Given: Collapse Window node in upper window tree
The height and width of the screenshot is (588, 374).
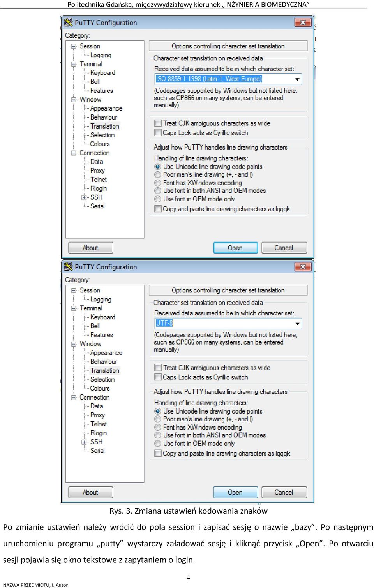Looking at the screenshot, I should (73, 99).
